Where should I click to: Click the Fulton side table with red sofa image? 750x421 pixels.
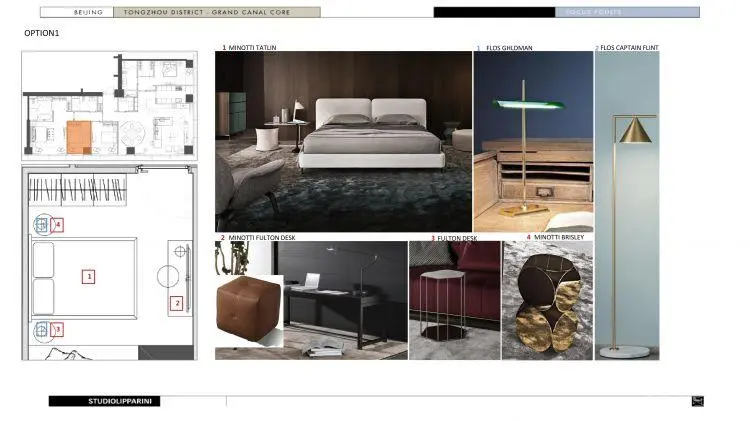pos(454,300)
